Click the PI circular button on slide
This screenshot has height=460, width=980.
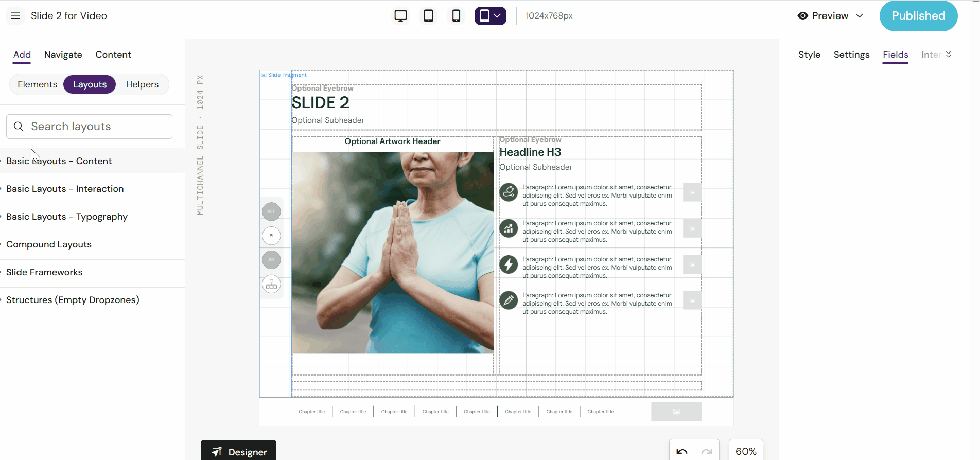coord(271,236)
